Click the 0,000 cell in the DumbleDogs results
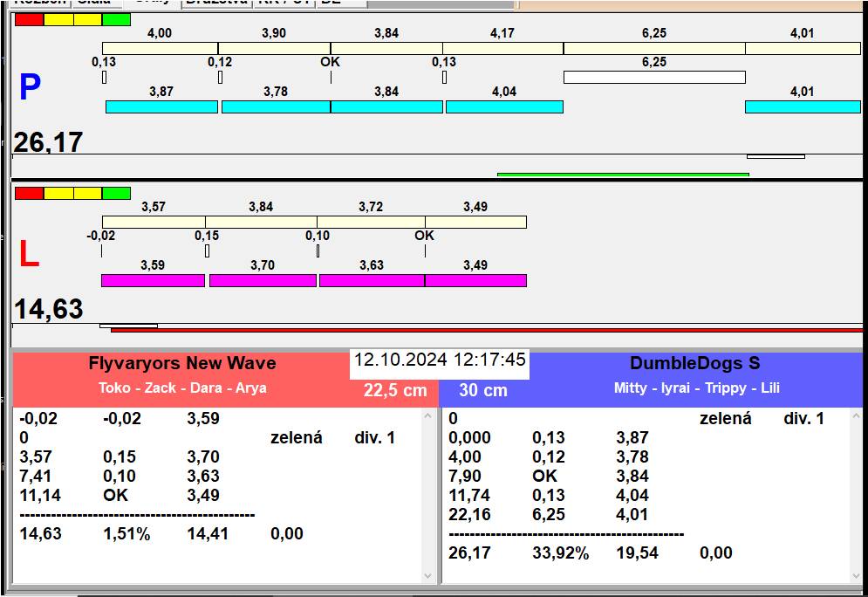Screen dimensions: 868x597 [x=469, y=438]
